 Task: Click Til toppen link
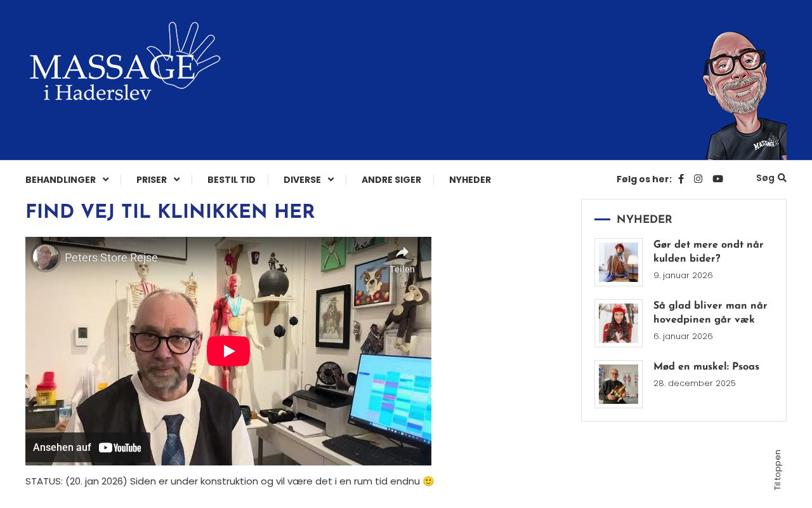(x=778, y=470)
